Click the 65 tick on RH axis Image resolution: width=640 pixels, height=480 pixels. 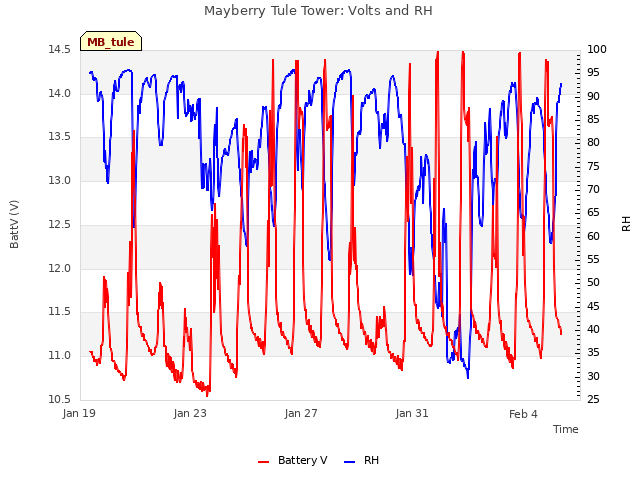(x=593, y=213)
